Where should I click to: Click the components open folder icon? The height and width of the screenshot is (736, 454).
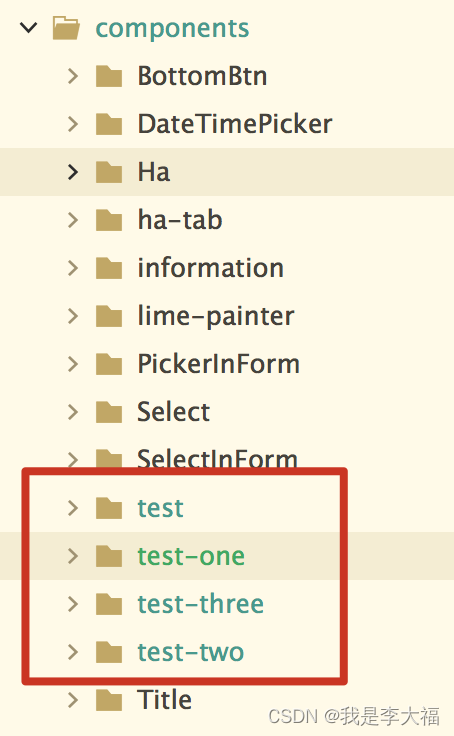click(66, 28)
